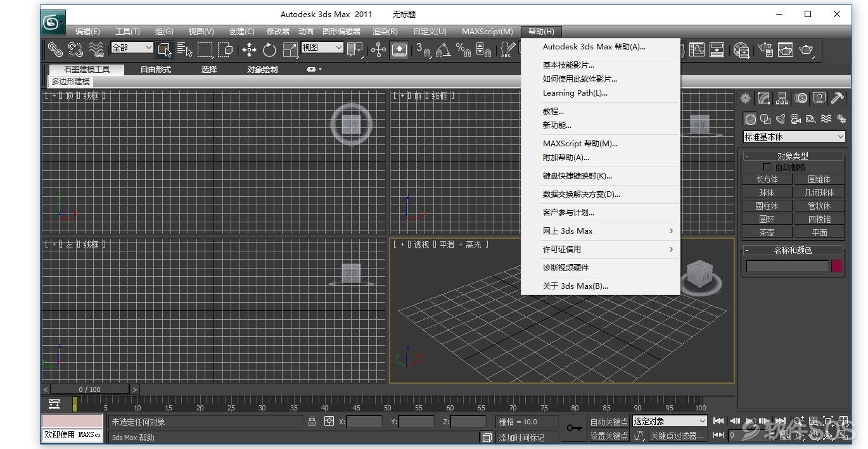Switch to the 自由形式 ribbon tab
The height and width of the screenshot is (449, 868).
click(x=156, y=70)
